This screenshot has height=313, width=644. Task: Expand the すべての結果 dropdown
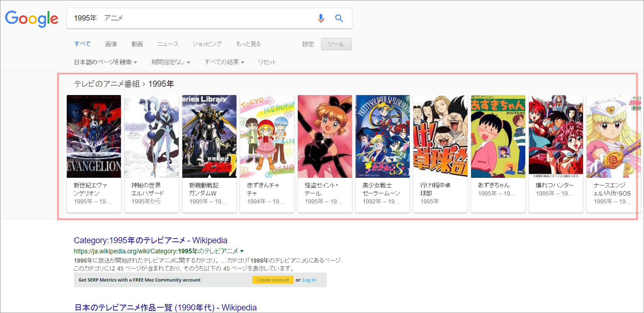coord(225,62)
